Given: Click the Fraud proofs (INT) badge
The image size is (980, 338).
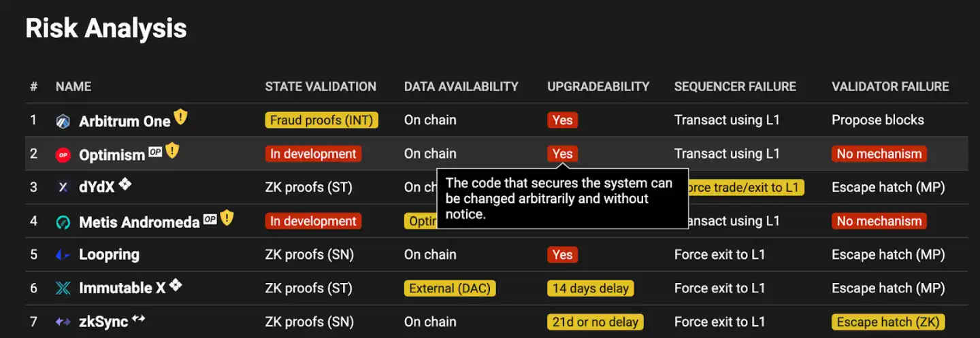Looking at the screenshot, I should click(321, 120).
